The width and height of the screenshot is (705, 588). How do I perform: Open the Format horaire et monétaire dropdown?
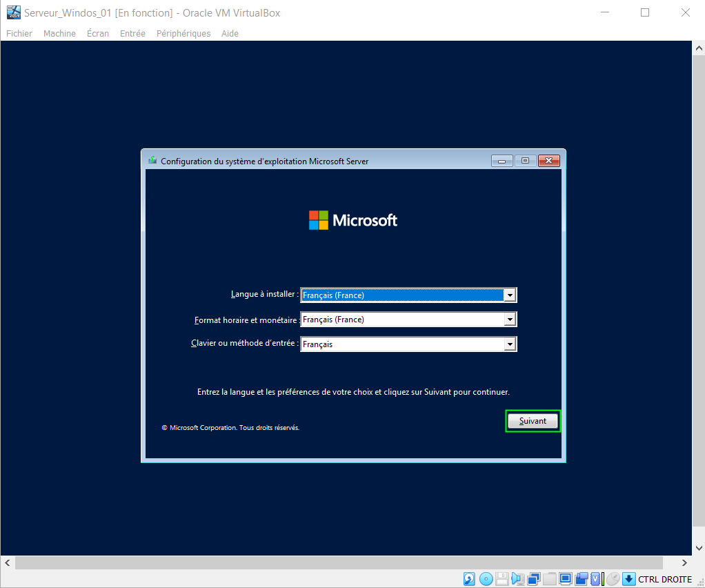point(510,320)
